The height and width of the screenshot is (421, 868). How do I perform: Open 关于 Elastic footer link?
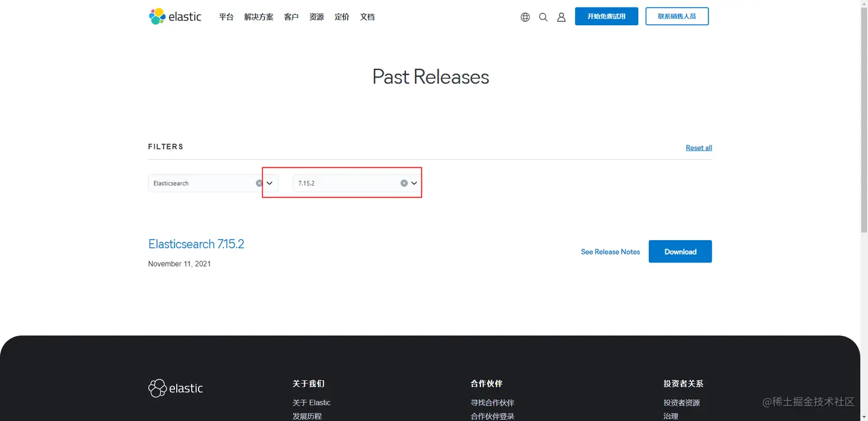point(312,403)
